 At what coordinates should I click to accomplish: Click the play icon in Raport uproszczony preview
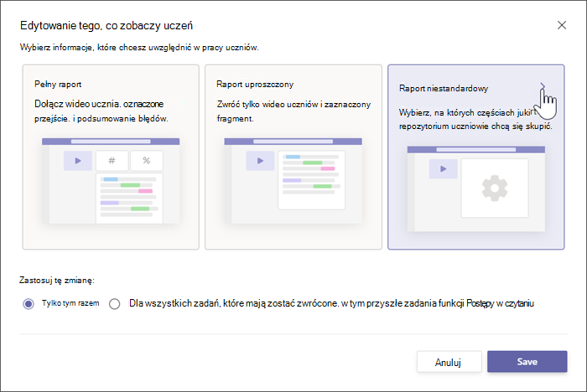click(x=260, y=161)
